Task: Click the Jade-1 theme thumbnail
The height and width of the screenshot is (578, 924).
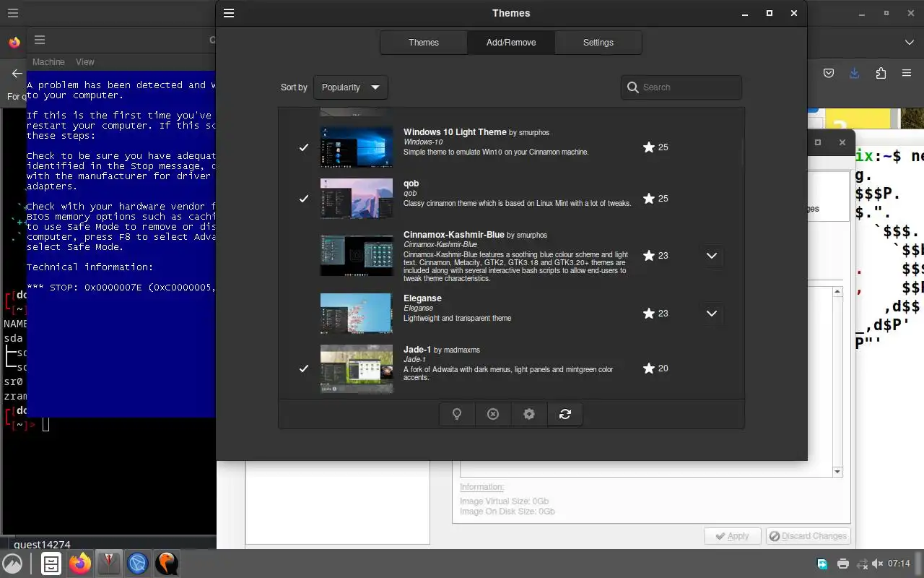Action: (357, 368)
